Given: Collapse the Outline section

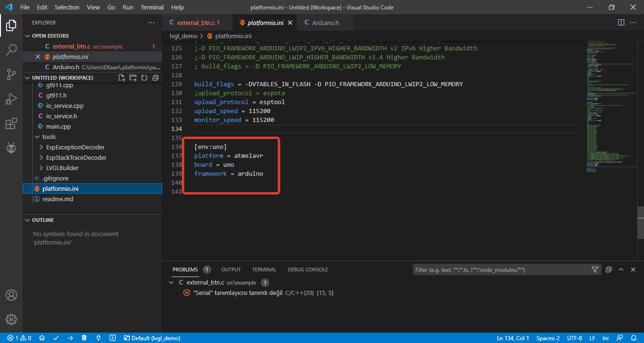Looking at the screenshot, I should coord(43,220).
